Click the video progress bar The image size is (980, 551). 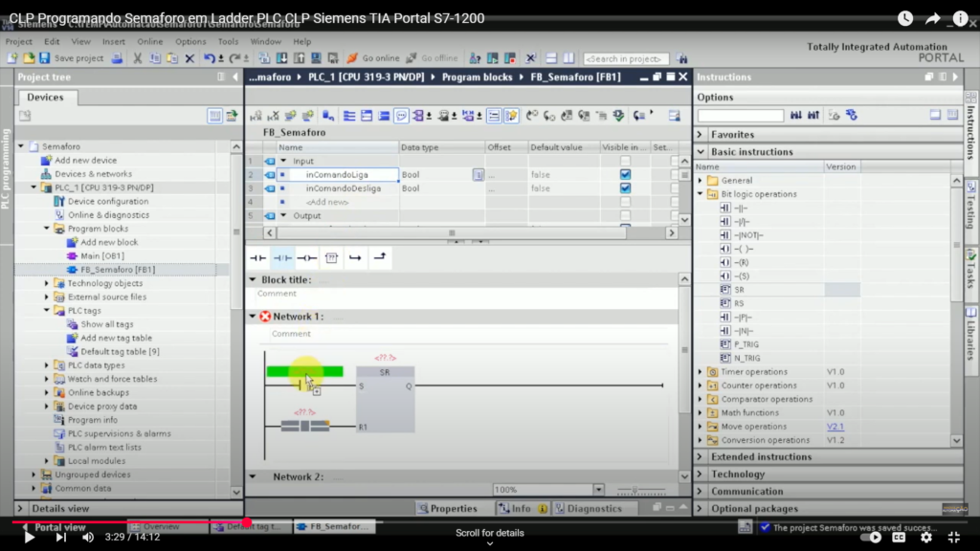click(x=490, y=521)
